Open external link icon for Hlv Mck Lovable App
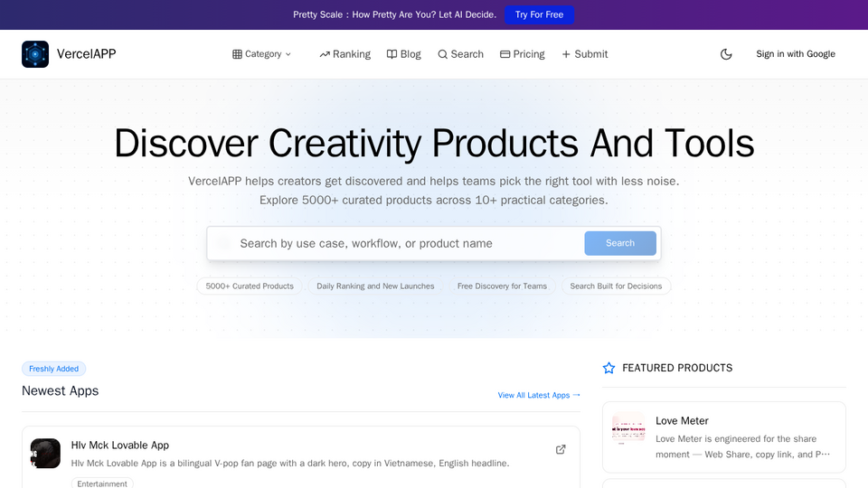 point(561,449)
